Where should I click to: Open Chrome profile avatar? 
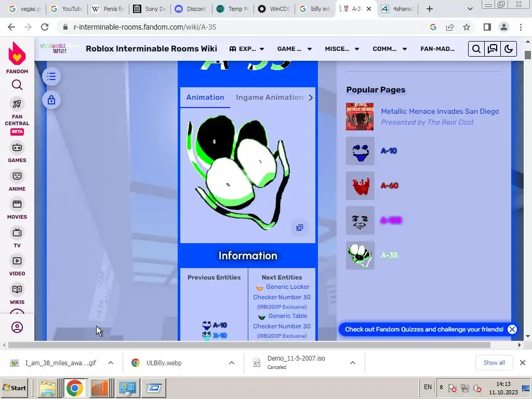click(x=504, y=27)
